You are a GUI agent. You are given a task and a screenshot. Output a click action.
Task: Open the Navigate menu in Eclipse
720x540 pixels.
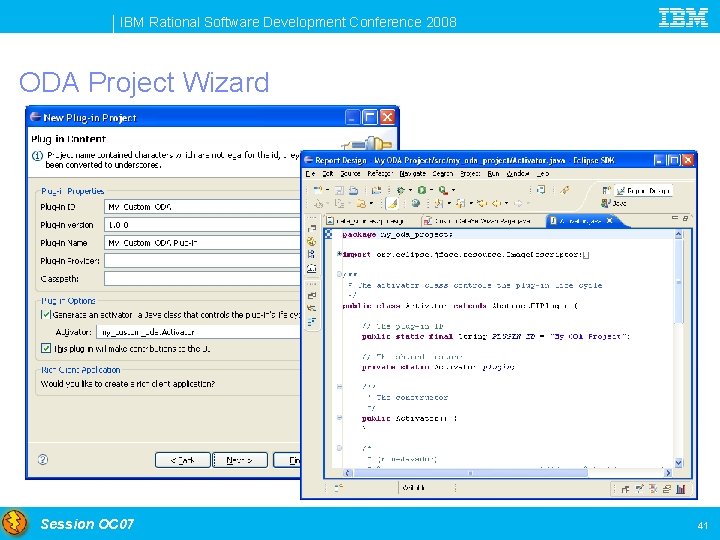(413, 174)
